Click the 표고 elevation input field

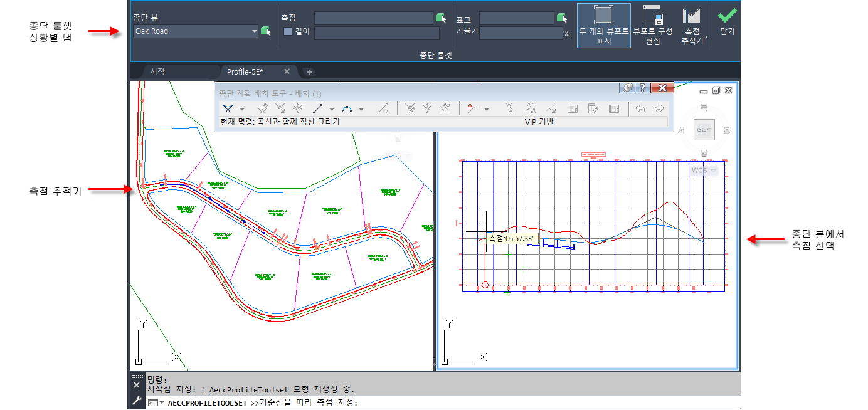(517, 18)
